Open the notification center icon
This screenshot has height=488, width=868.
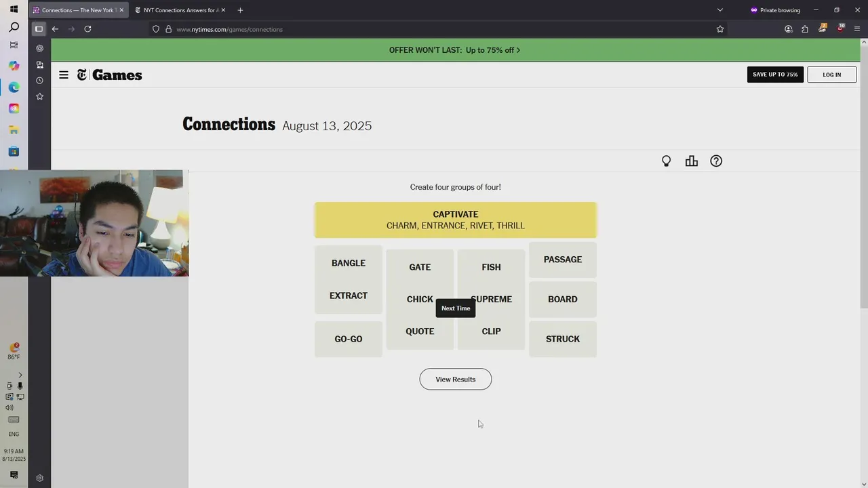pos(14,475)
